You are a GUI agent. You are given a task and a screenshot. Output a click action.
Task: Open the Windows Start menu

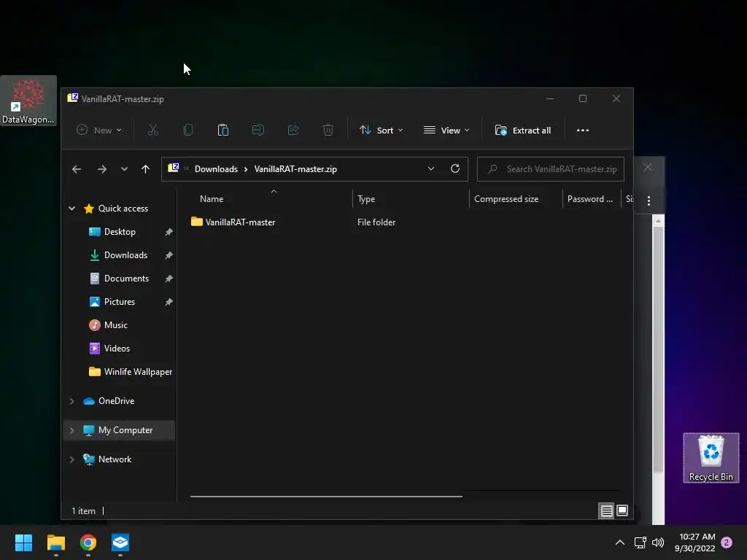(x=23, y=542)
